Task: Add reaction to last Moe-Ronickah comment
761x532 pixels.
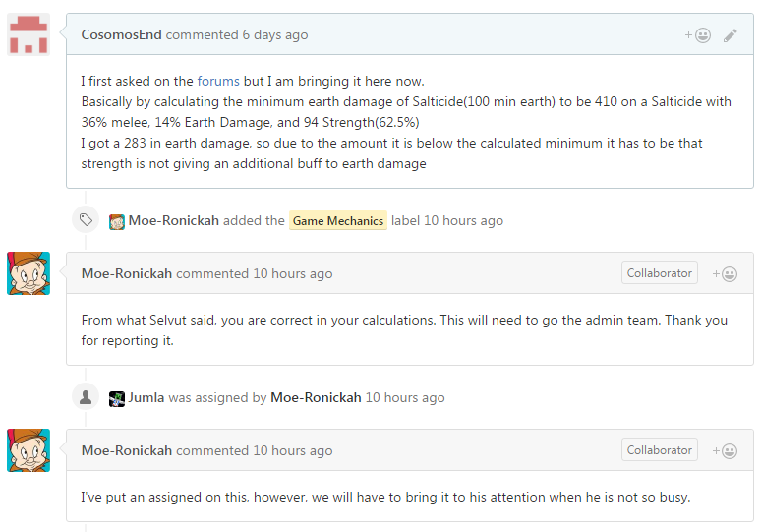Action: 726,450
